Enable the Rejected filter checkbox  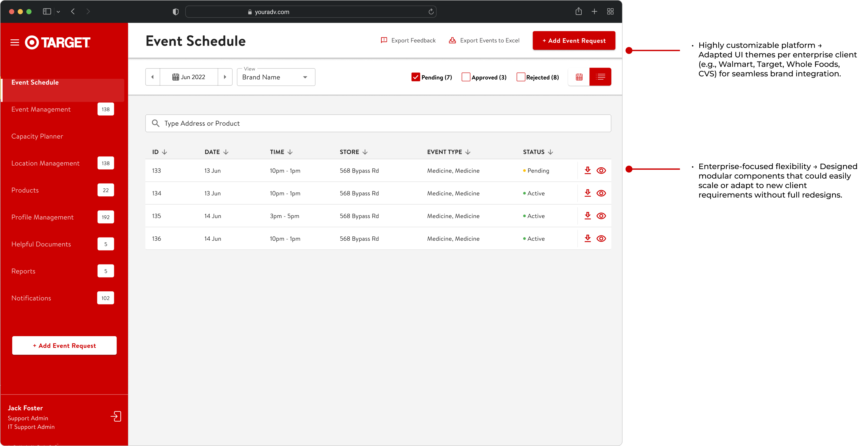[x=521, y=77]
